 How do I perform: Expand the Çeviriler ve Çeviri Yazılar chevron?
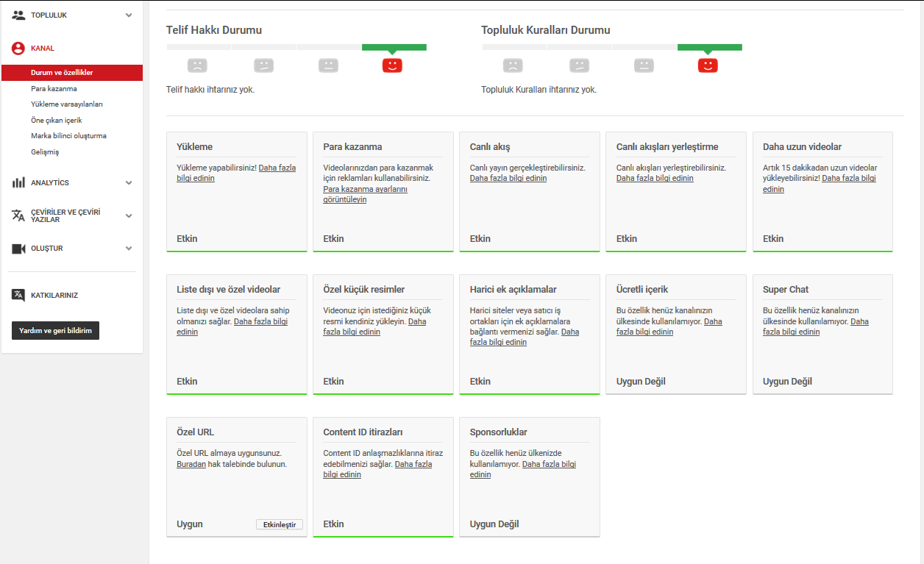(x=129, y=215)
